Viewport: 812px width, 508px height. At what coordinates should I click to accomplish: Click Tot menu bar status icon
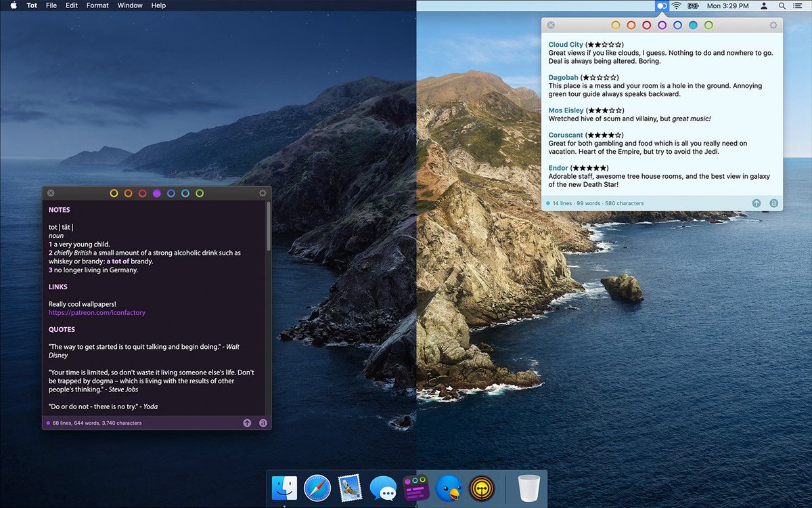[x=662, y=5]
